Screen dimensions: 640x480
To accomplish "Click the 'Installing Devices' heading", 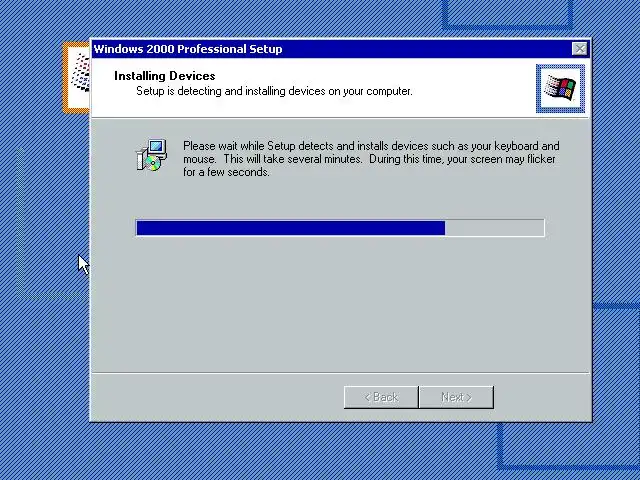I will coord(164,76).
